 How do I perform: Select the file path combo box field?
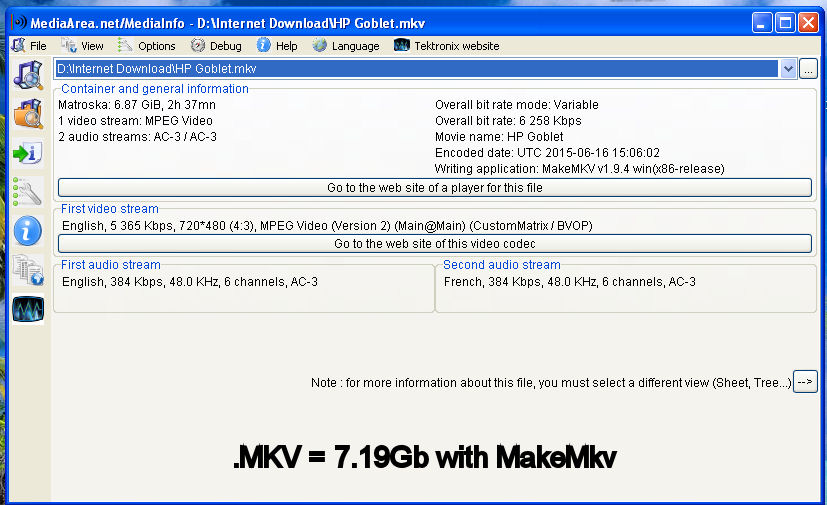pyautogui.click(x=417, y=69)
